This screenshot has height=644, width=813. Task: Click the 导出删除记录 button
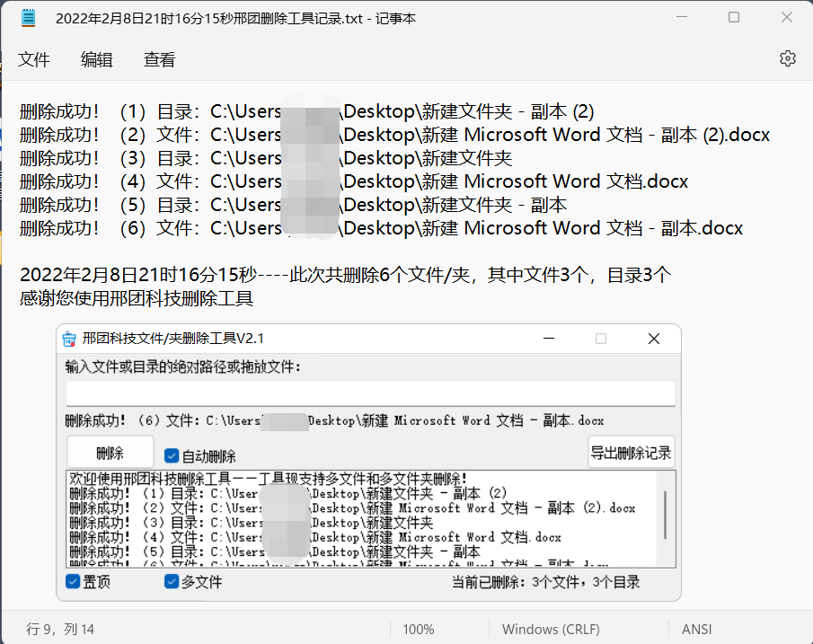[x=631, y=453]
